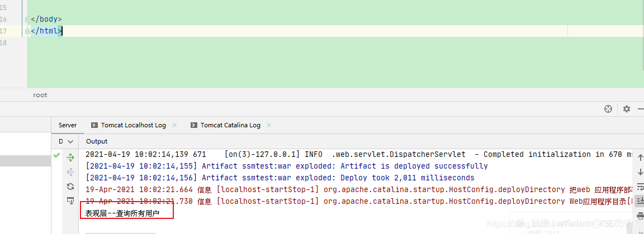Image resolution: width=644 pixels, height=234 pixels.
Task: Click the Refresh deployment status icon
Action: tap(70, 187)
